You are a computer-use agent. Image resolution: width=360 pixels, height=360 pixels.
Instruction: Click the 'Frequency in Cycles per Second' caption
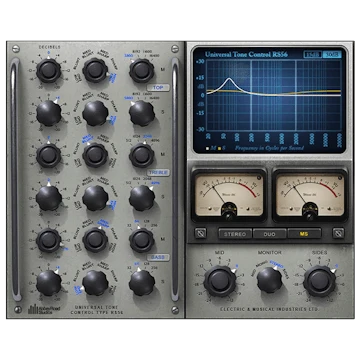(x=270, y=147)
